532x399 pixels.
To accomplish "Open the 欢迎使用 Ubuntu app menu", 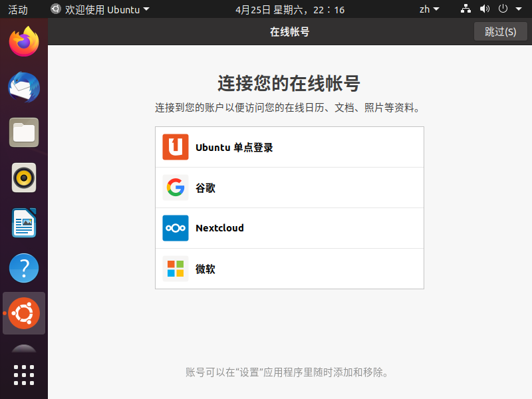I will click(100, 9).
